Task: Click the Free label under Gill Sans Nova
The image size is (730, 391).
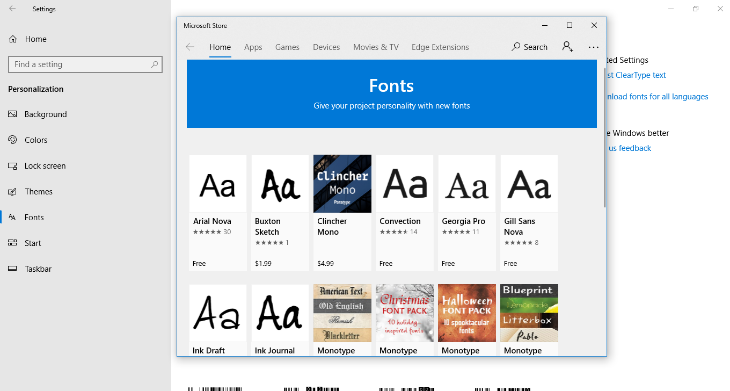Action: click(510, 263)
